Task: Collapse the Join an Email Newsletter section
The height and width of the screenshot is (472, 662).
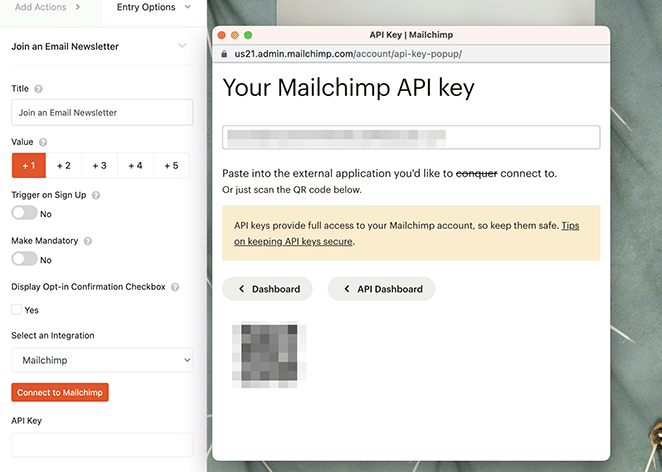Action: [182, 46]
